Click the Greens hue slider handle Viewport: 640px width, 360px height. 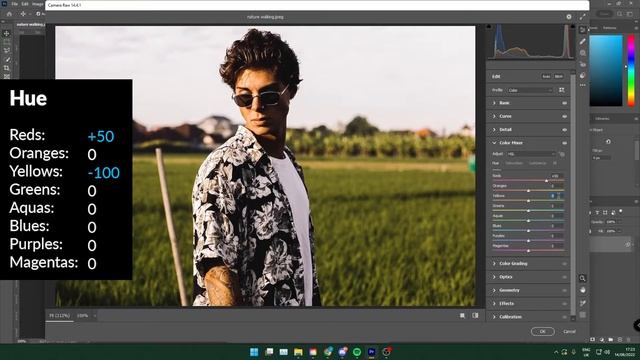[x=528, y=211]
